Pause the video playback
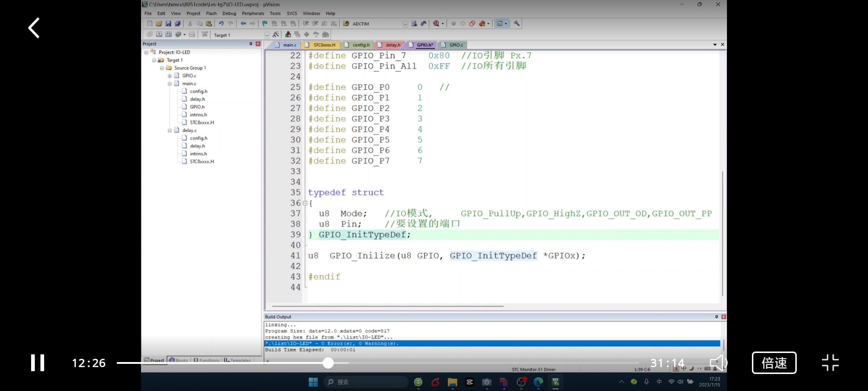This screenshot has height=391, width=868. tap(38, 363)
